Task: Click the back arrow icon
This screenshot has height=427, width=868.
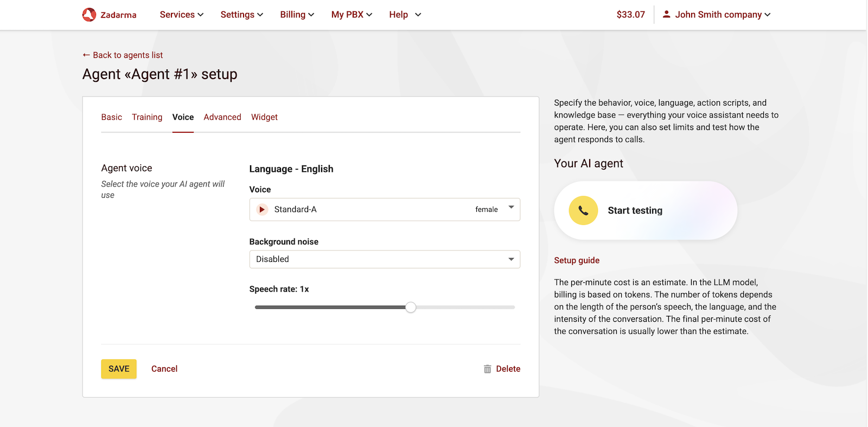Action: click(x=86, y=55)
